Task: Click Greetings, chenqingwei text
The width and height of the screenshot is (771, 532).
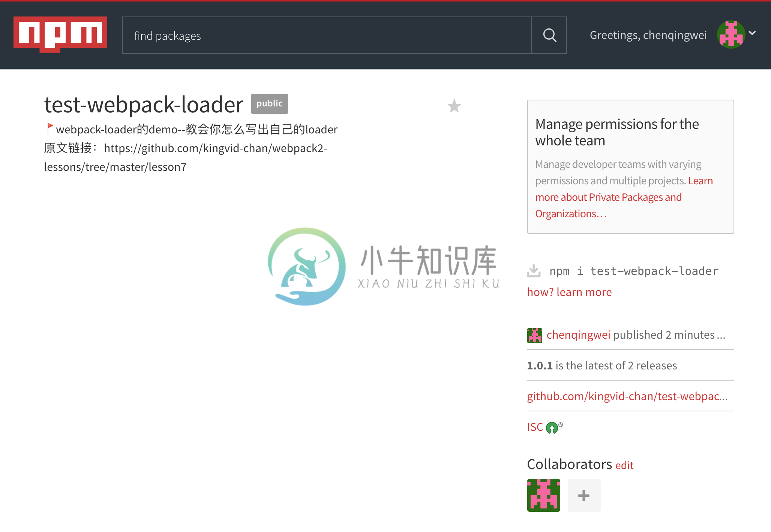Action: (648, 35)
